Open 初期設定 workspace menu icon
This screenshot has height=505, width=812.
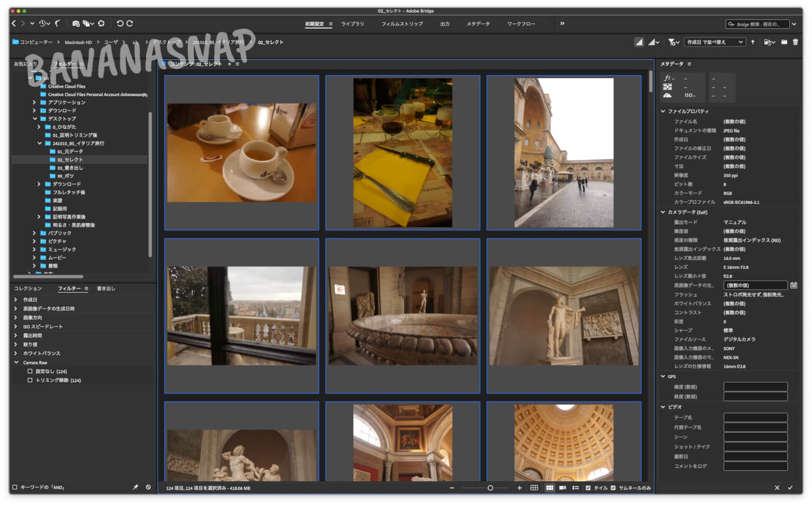click(331, 24)
